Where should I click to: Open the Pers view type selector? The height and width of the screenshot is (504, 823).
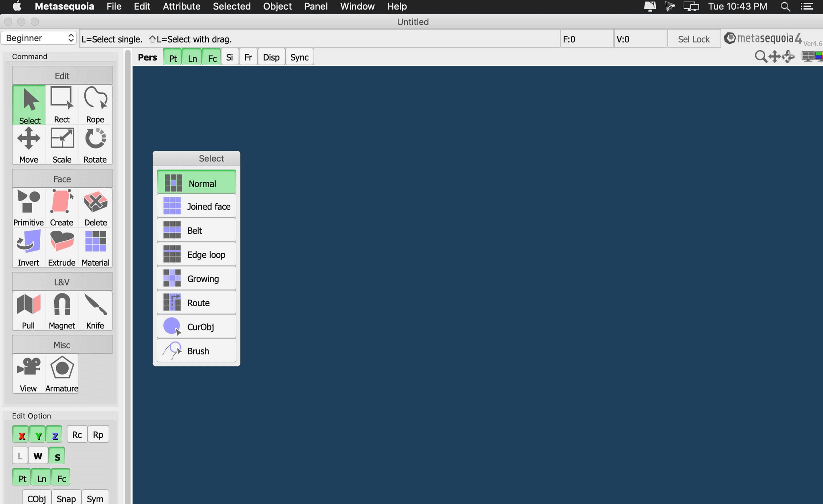point(147,57)
